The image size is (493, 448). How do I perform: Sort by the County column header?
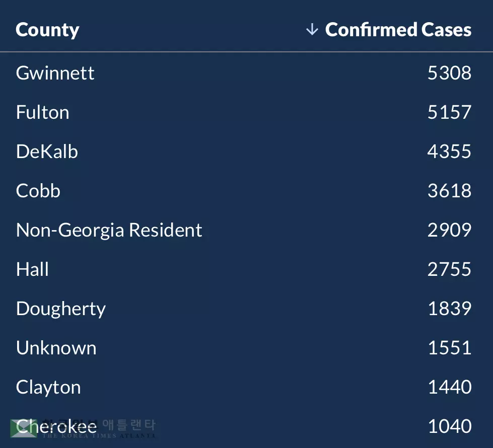click(47, 30)
